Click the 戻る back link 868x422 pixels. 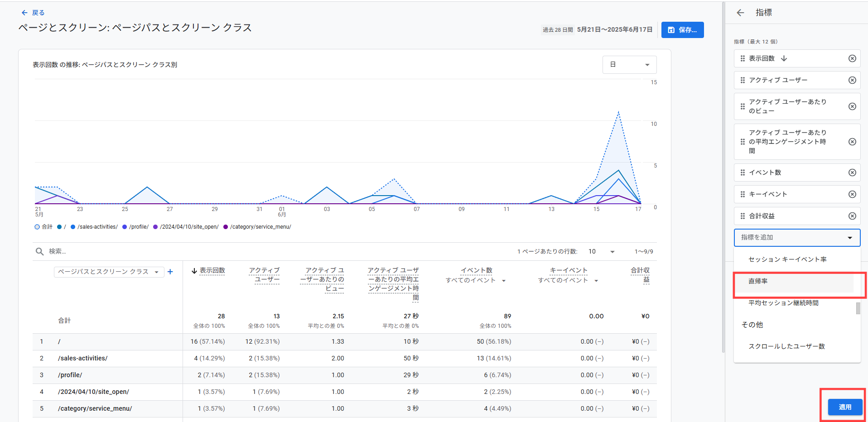tap(38, 13)
